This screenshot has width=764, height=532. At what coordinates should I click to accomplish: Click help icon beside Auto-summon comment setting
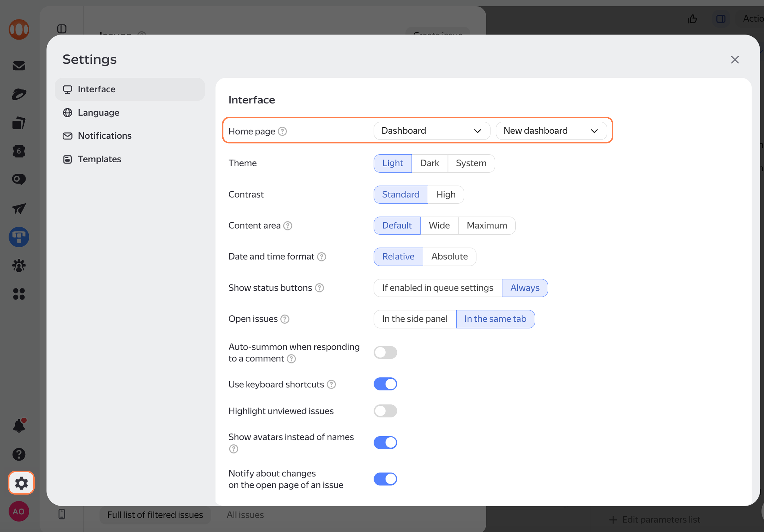(292, 359)
